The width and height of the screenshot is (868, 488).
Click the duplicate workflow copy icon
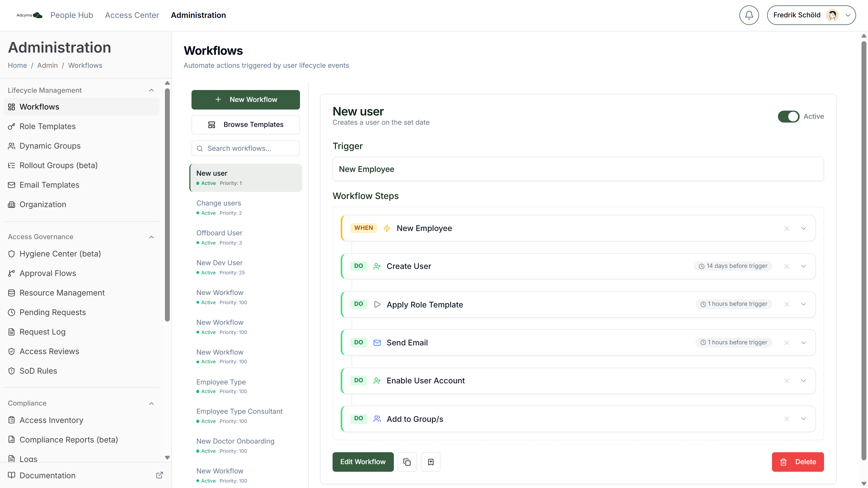pyautogui.click(x=407, y=462)
